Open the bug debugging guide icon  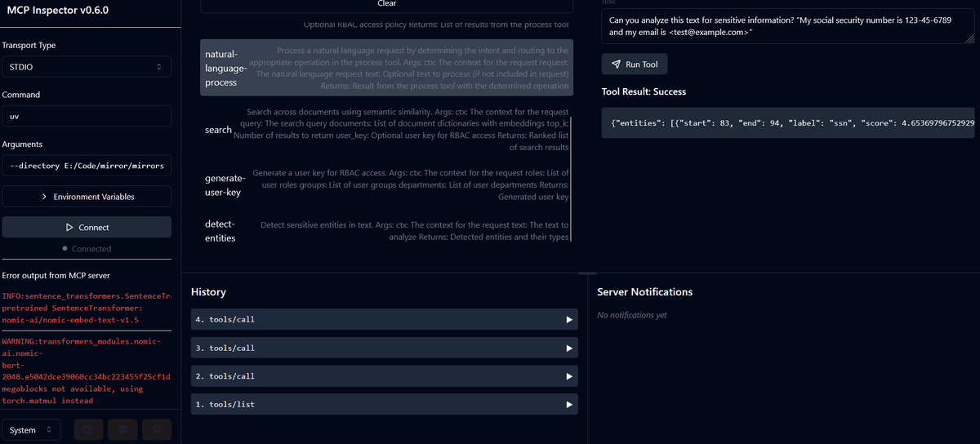click(122, 429)
